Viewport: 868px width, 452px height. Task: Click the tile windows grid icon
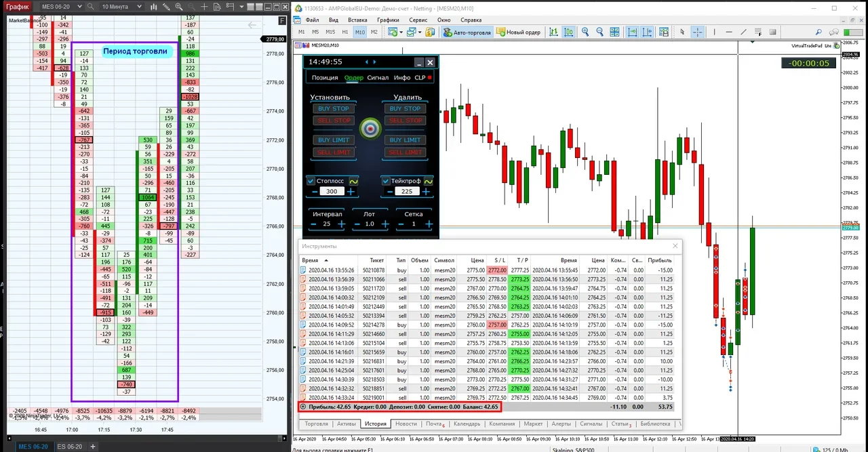(x=615, y=32)
